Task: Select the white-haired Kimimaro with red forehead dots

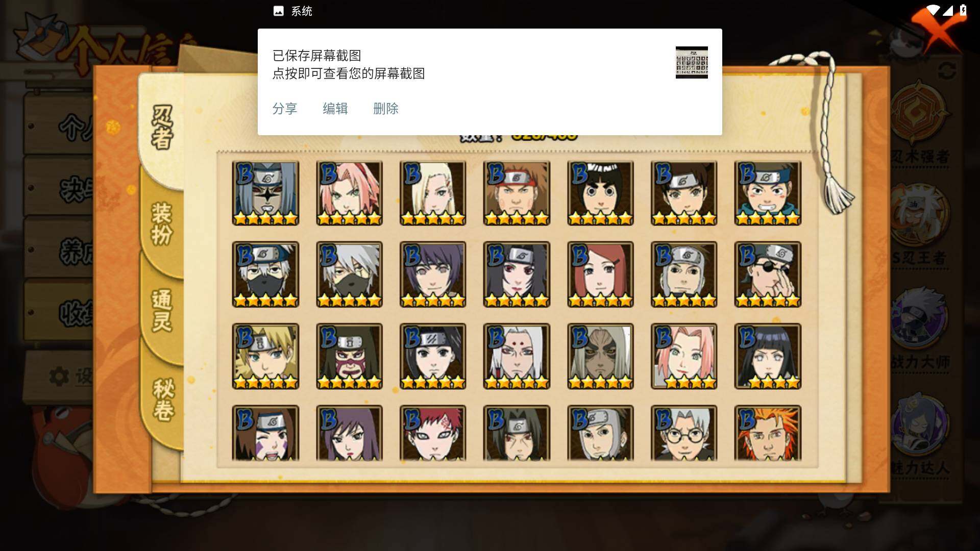Action: coord(517,356)
